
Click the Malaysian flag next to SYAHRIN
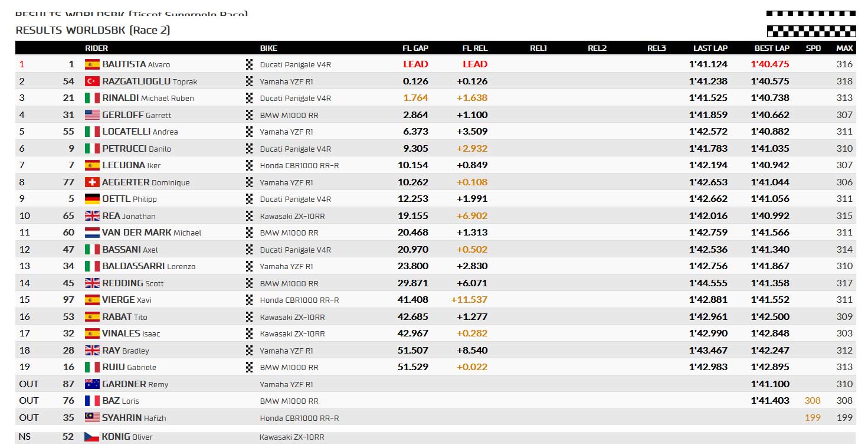[92, 418]
